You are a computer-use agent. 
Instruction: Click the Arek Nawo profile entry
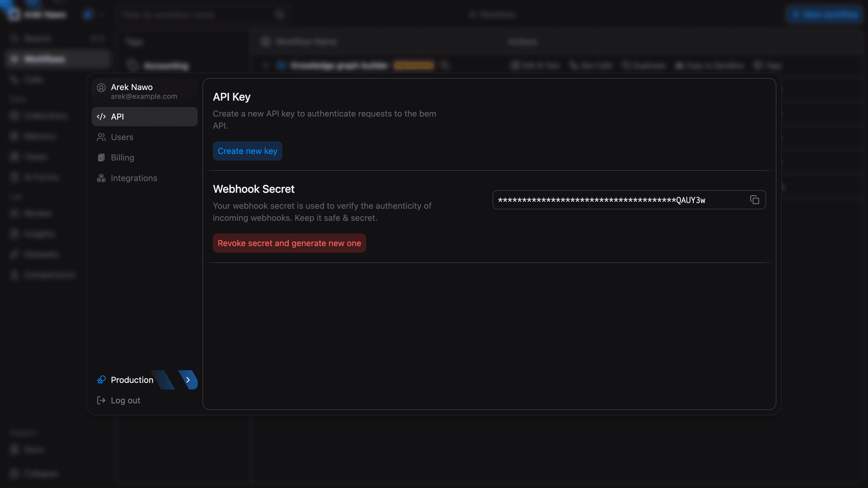[145, 91]
